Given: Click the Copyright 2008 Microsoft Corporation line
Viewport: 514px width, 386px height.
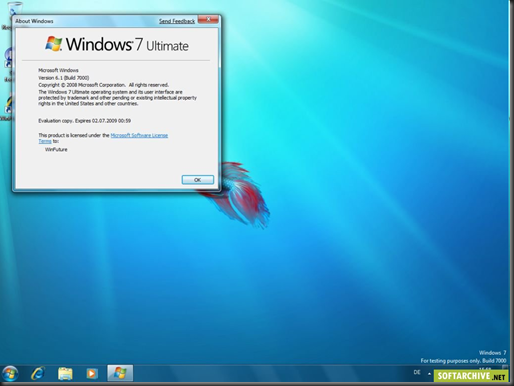Looking at the screenshot, I should point(103,85).
